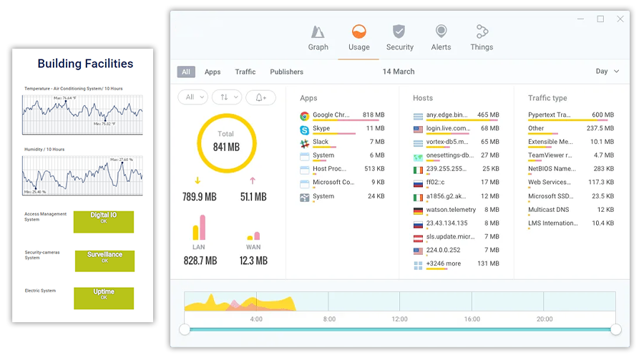Click the +3246 more hosts link
This screenshot has height=358, width=644.
pyautogui.click(x=443, y=264)
